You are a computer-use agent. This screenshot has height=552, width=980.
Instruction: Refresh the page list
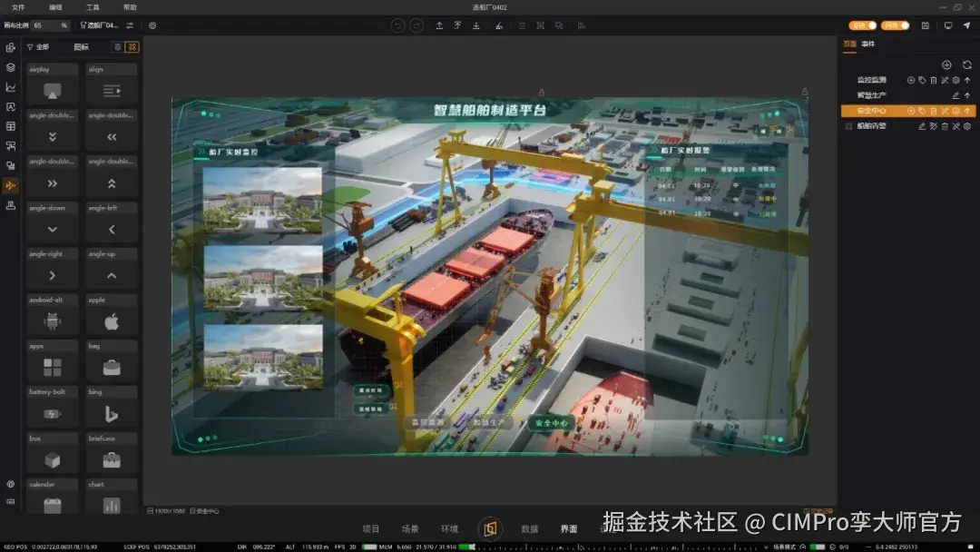[967, 65]
